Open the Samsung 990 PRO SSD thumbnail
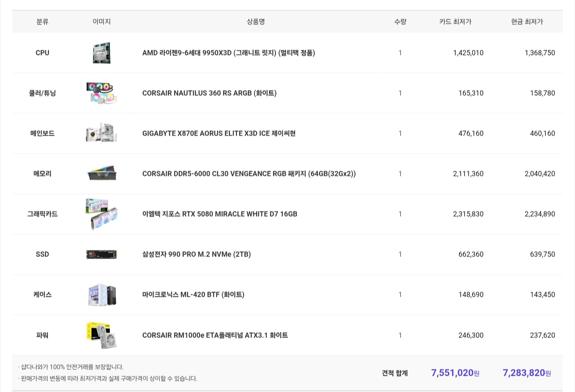This screenshot has height=392, width=575. pos(102,254)
